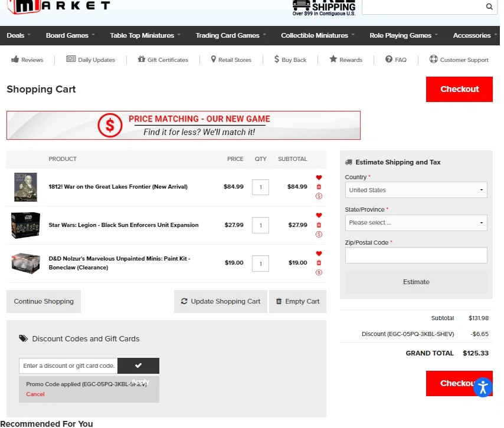The width and height of the screenshot is (504, 428).
Task: Wishlist the Star Wars: Legion expansion heart
Action: (319, 215)
